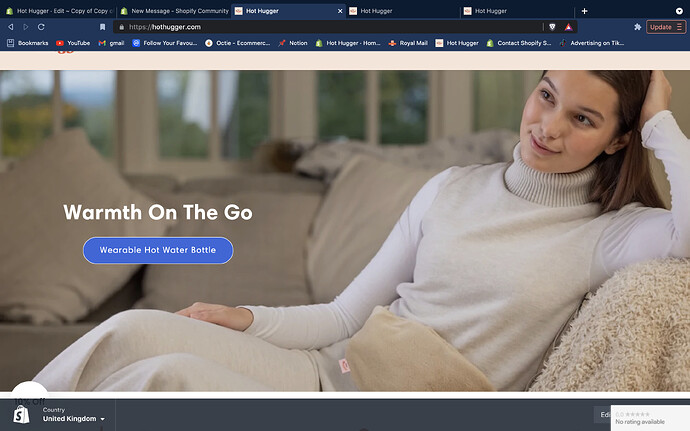Click the Shopify bag logo
690x431 pixels.
(x=21, y=415)
